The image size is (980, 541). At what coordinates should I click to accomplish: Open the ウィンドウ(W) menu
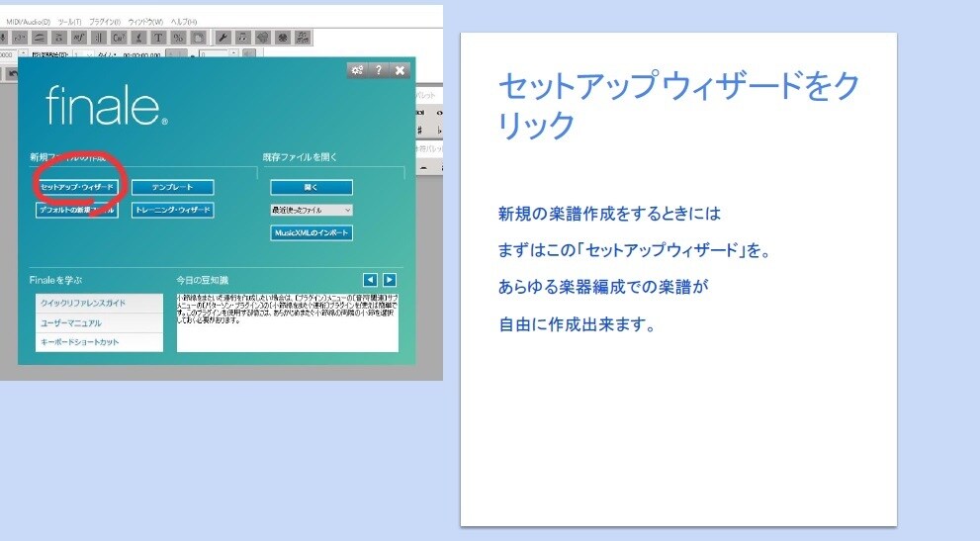(145, 22)
